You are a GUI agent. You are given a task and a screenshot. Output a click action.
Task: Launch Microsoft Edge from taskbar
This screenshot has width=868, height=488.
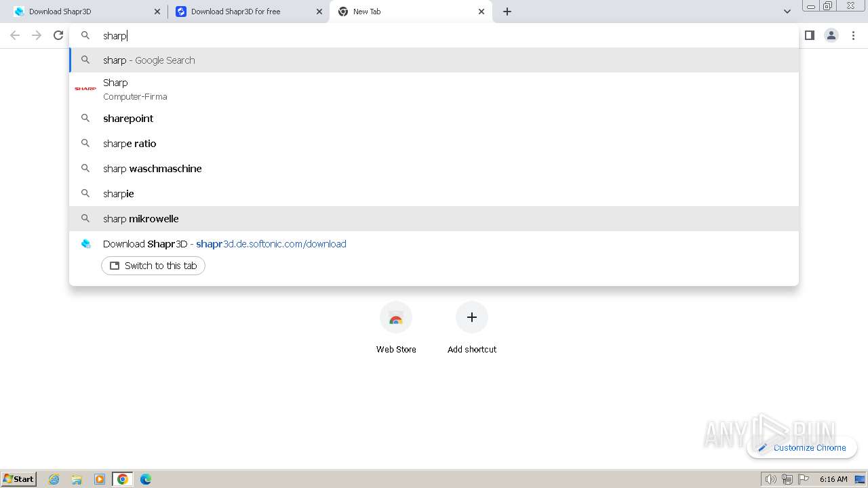[146, 479]
